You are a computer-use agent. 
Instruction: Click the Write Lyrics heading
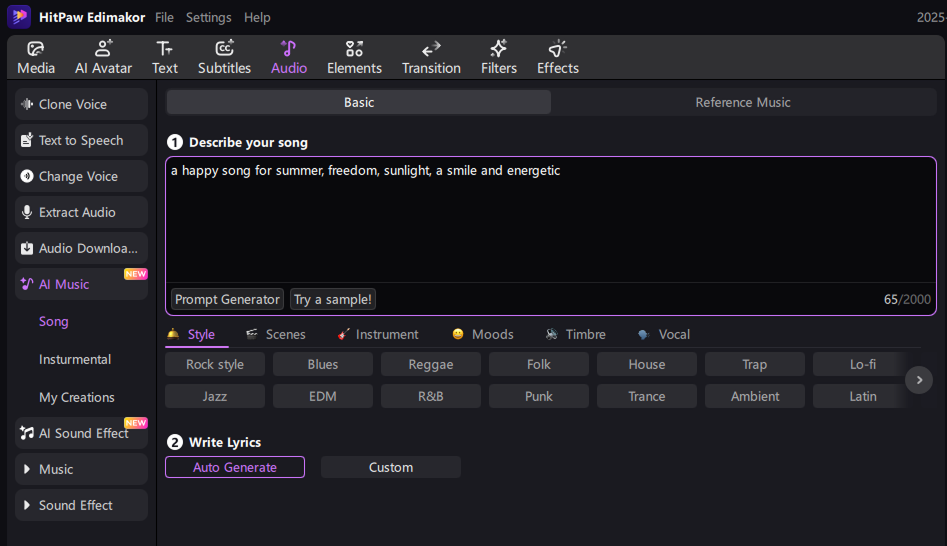pos(225,442)
